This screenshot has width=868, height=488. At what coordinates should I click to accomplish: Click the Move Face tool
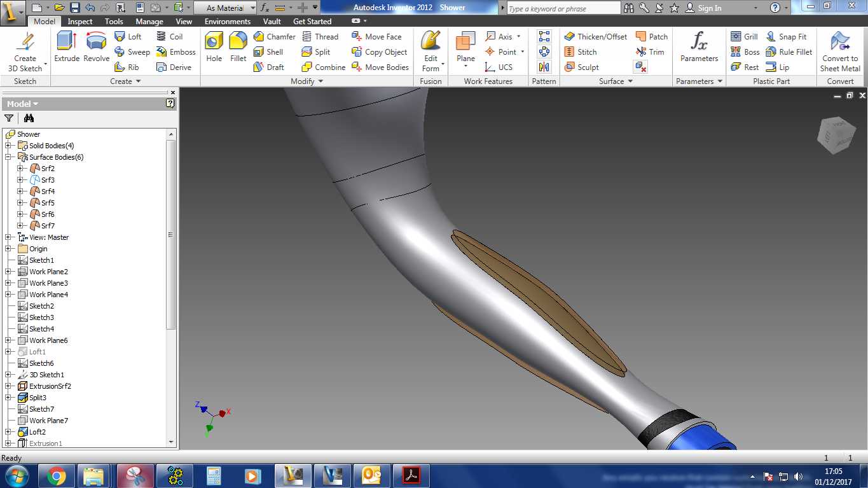pyautogui.click(x=376, y=37)
